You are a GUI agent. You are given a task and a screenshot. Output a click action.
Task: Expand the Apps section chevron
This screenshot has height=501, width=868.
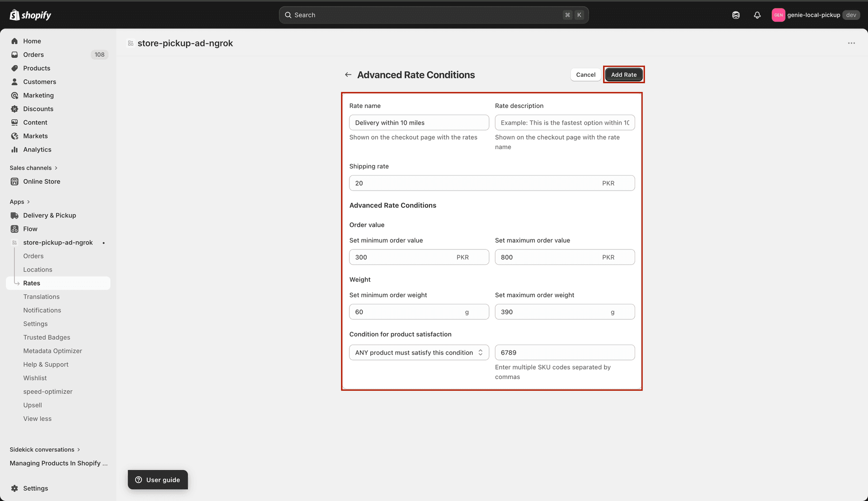coord(28,202)
